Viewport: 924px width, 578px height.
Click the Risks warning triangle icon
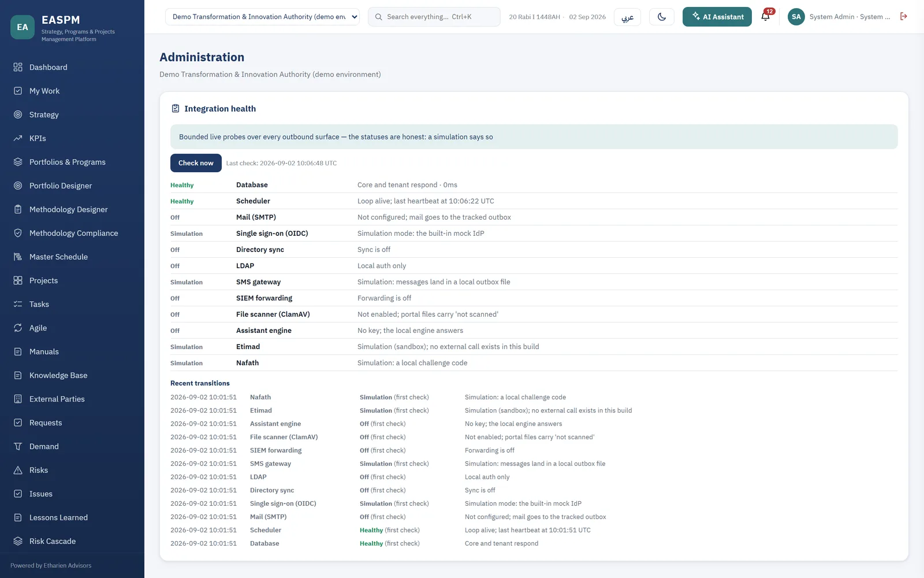[18, 470]
